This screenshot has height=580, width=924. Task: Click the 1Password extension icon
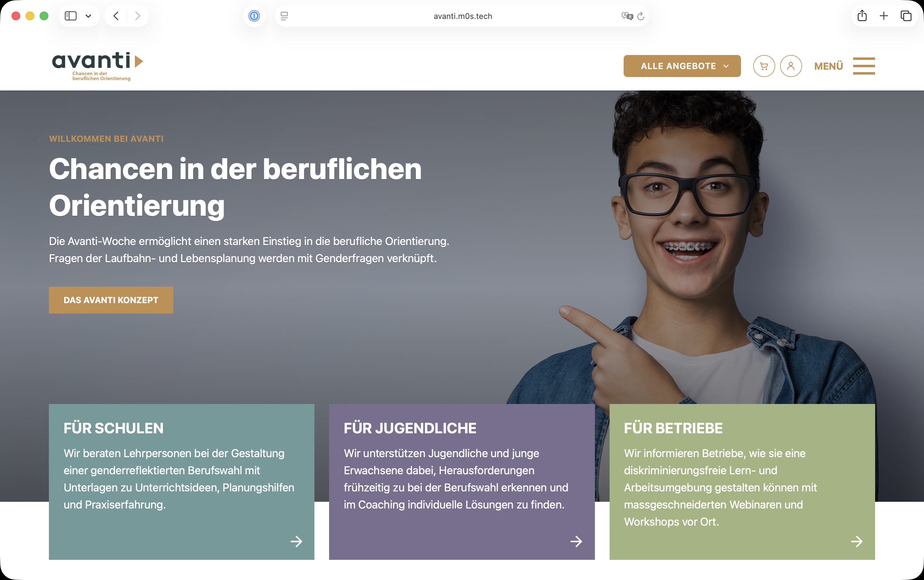click(x=254, y=16)
